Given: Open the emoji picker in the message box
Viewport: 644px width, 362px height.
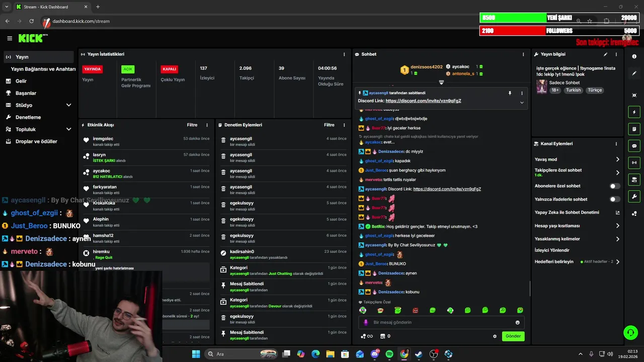Looking at the screenshot, I should click(517, 322).
